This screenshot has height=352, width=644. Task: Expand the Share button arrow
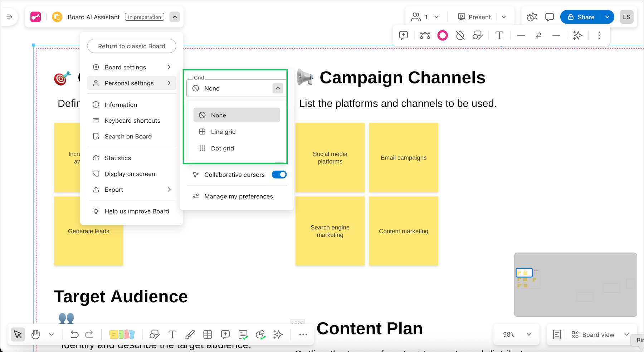pyautogui.click(x=607, y=17)
